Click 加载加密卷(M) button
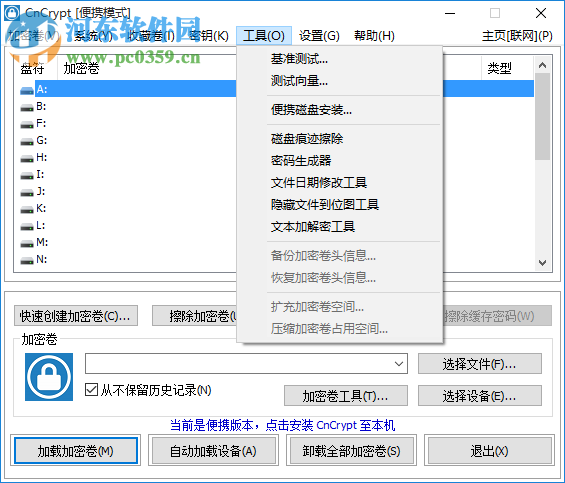 point(76,451)
